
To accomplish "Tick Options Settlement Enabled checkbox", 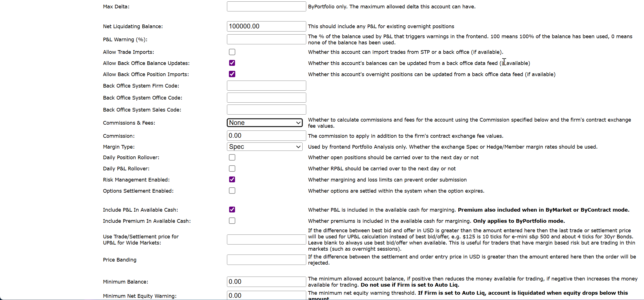I will 232,191.
